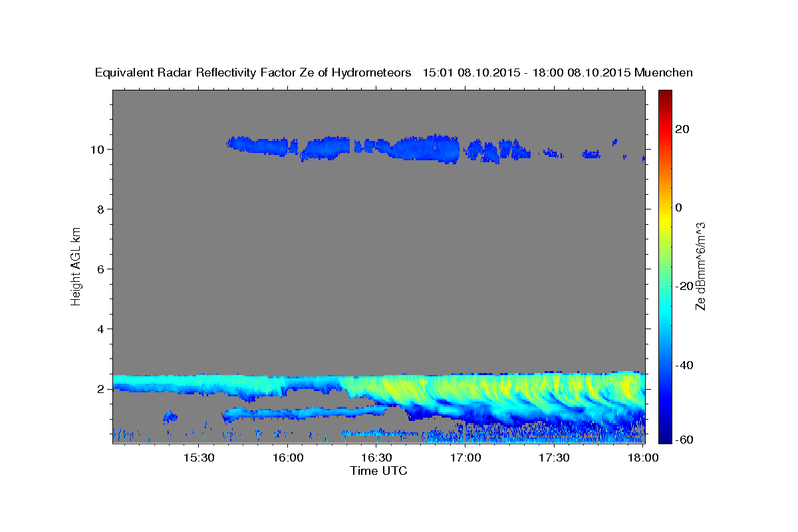
Task: Click the yellow-green low cloud layer near 2 km
Action: click(x=492, y=388)
